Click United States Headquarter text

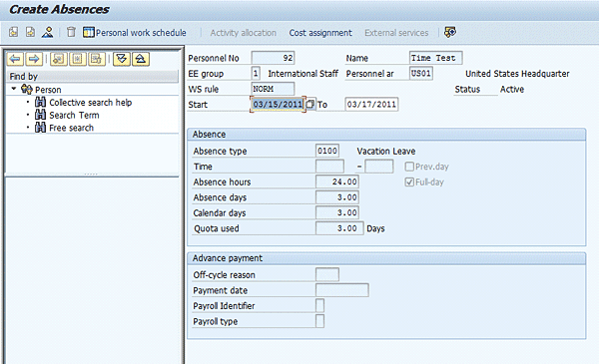tap(517, 74)
